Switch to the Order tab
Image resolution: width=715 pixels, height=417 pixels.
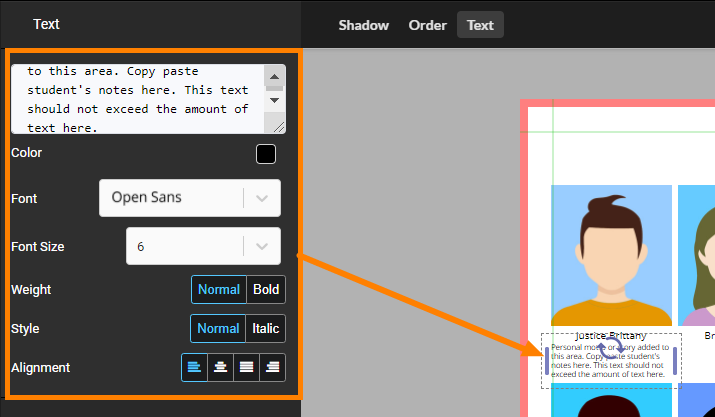pos(427,25)
